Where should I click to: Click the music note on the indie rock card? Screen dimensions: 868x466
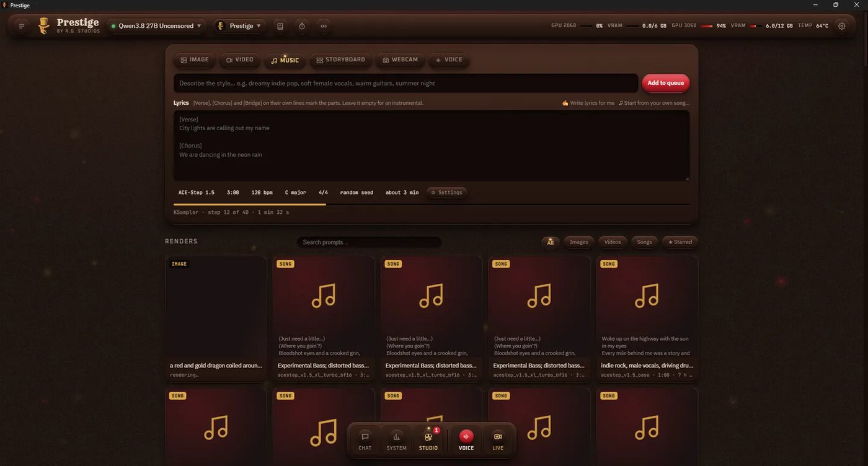click(647, 296)
